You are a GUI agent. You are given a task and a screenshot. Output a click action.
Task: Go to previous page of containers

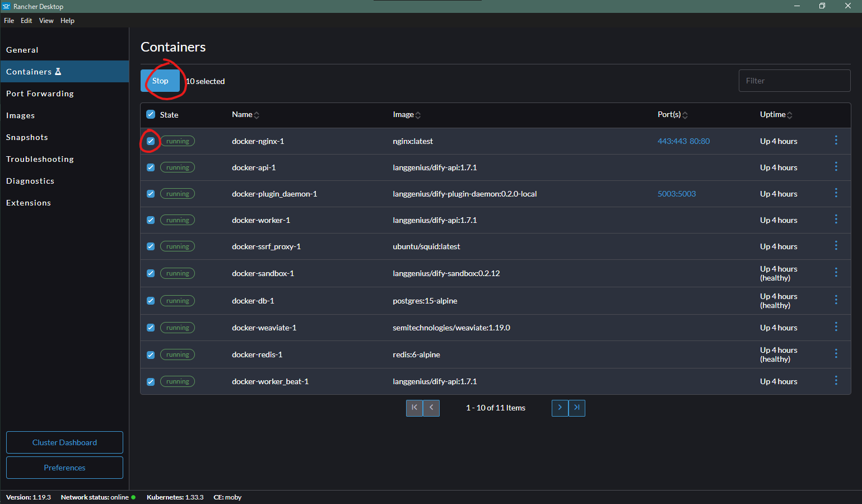click(x=431, y=408)
